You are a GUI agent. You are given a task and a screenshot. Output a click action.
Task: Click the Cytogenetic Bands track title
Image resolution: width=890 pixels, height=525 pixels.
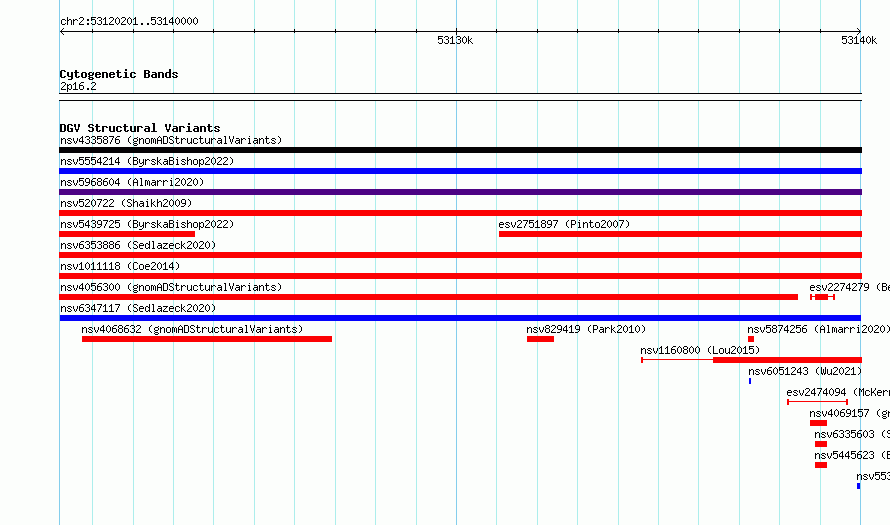click(119, 74)
